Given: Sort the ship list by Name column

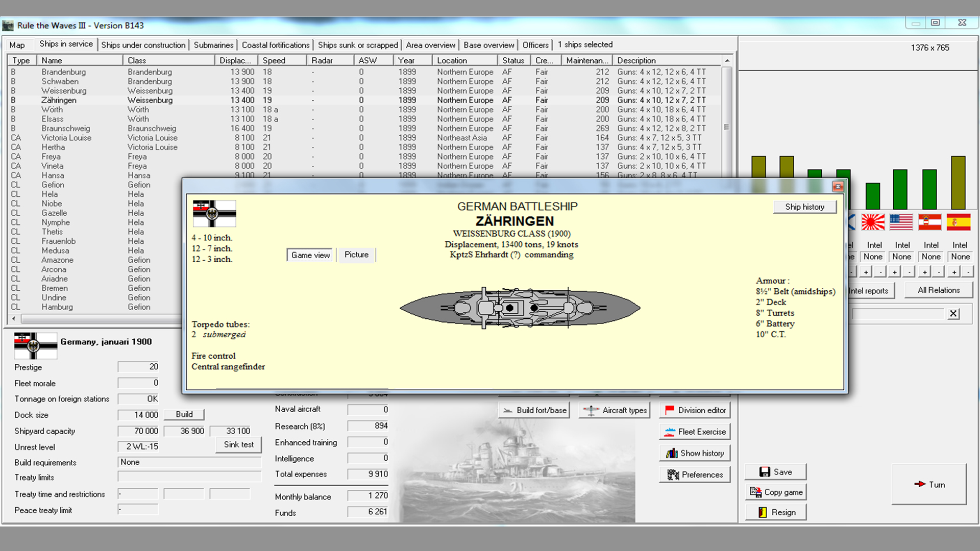Looking at the screenshot, I should [x=80, y=60].
